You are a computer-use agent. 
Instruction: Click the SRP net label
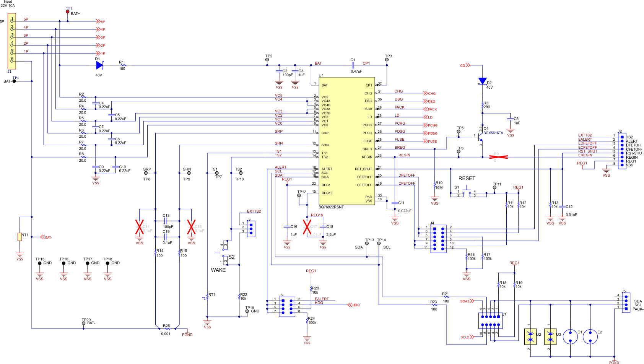tap(279, 131)
